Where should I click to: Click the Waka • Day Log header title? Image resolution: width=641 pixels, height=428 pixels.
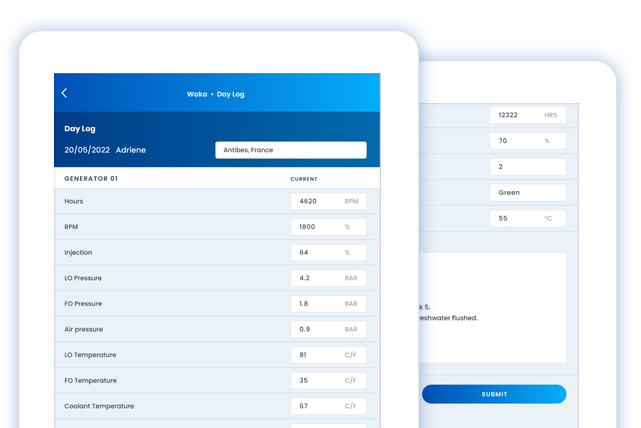[x=215, y=94]
